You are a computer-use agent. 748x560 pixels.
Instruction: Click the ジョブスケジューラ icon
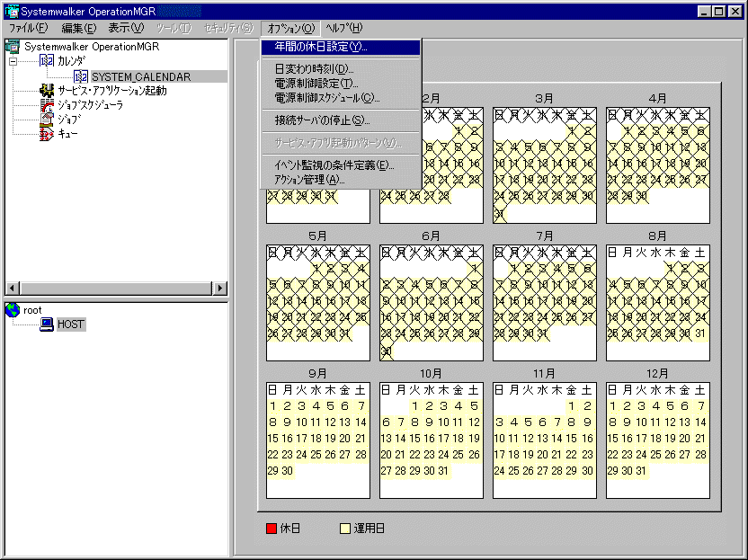(47, 105)
